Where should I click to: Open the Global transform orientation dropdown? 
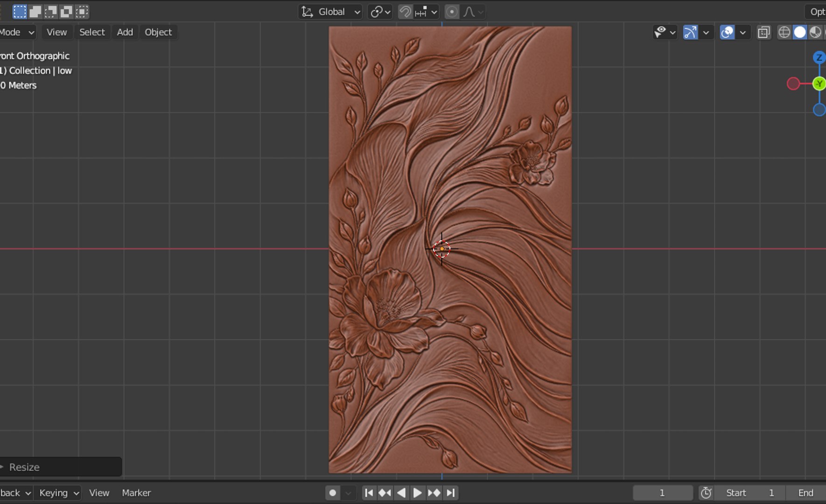pyautogui.click(x=330, y=12)
